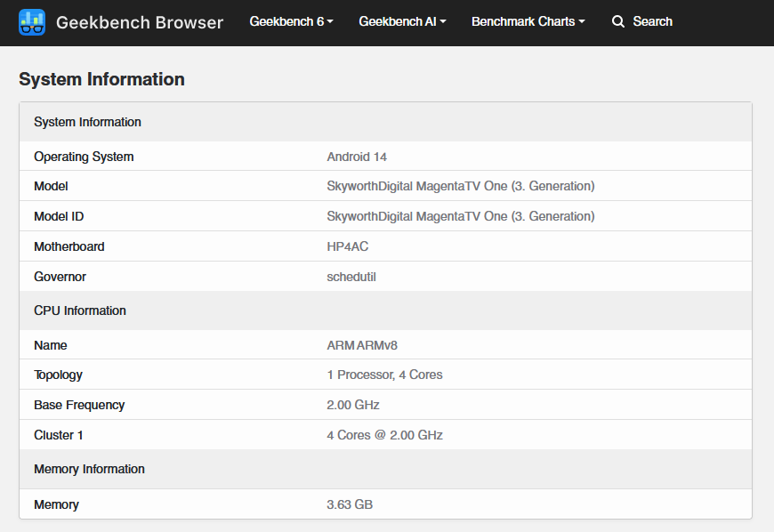Select the Model value SkyworthDigital MagentaTV One
The width and height of the screenshot is (774, 532).
461,186
